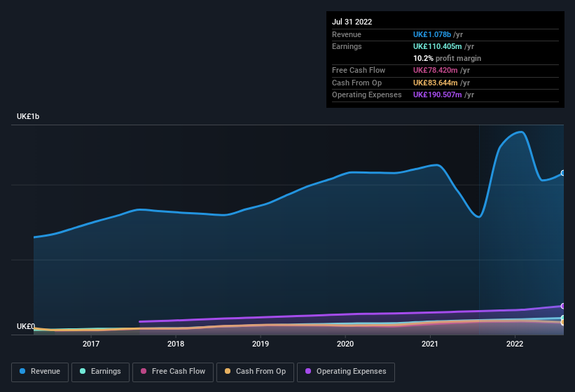Toggle the Revenue series legend button
This screenshot has height=392, width=575.
click(x=40, y=372)
